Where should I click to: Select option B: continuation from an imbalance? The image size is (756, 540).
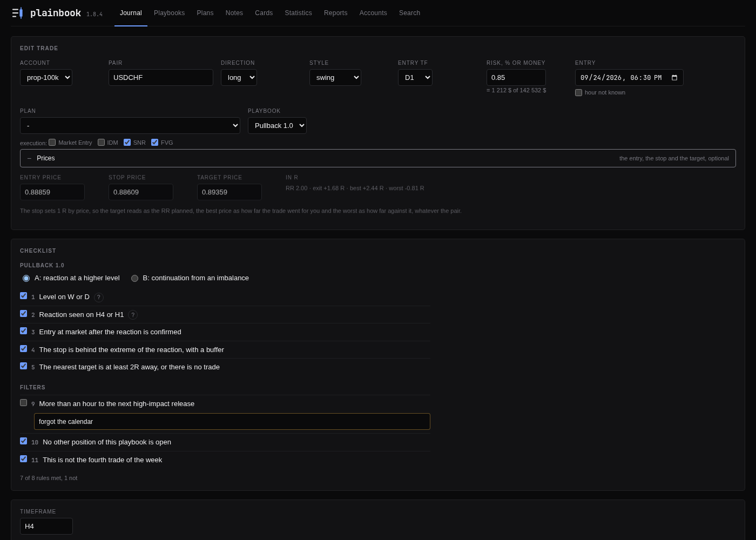click(x=134, y=279)
